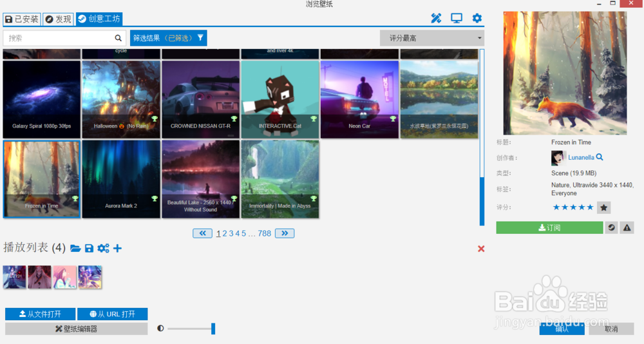Click fourth playlist thumbnail

90,277
